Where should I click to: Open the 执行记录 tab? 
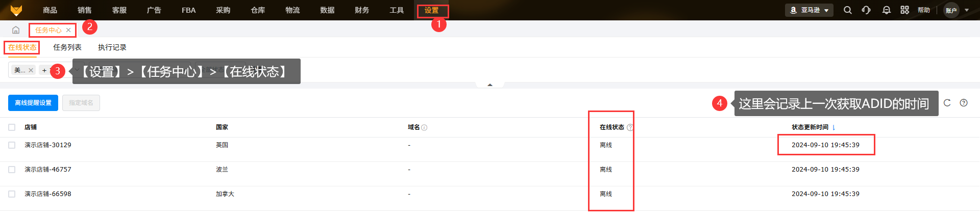tap(112, 47)
